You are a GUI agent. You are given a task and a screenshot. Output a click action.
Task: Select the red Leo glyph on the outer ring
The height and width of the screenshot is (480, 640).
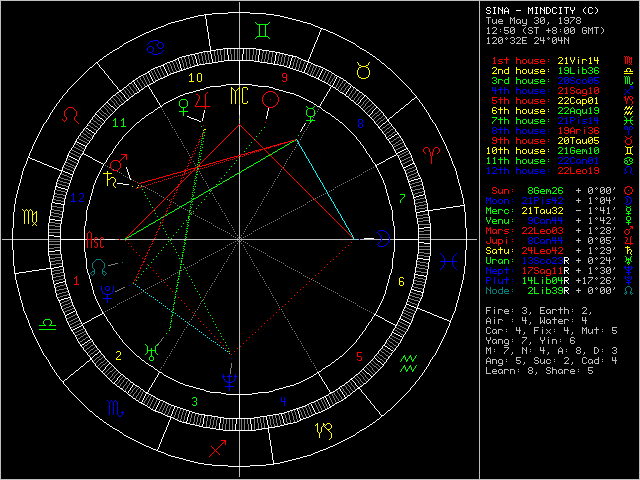(x=70, y=116)
